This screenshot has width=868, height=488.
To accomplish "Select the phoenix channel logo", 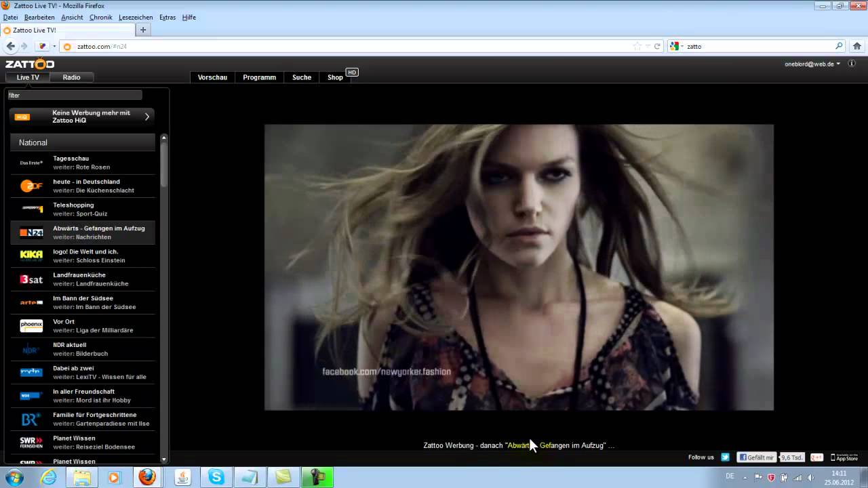I will [x=31, y=326].
